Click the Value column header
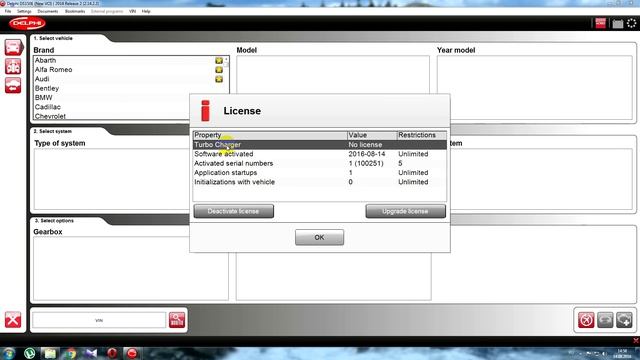The width and height of the screenshot is (640, 360). pyautogui.click(x=372, y=135)
